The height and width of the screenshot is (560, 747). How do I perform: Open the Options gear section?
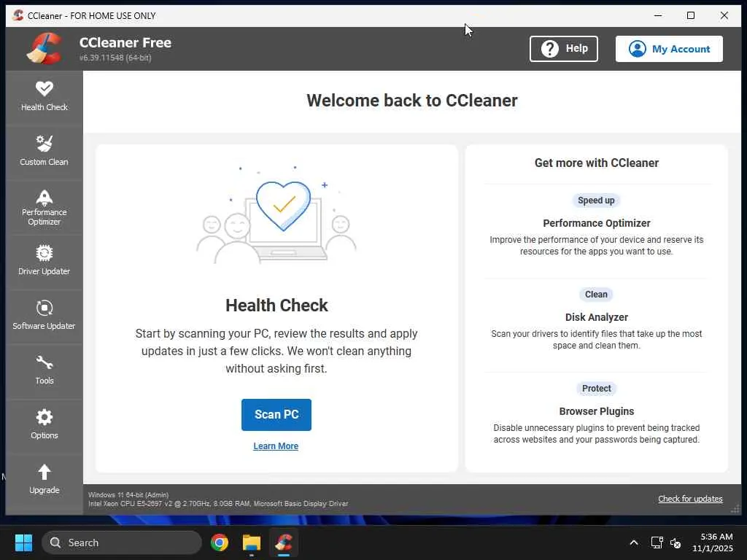pyautogui.click(x=44, y=425)
